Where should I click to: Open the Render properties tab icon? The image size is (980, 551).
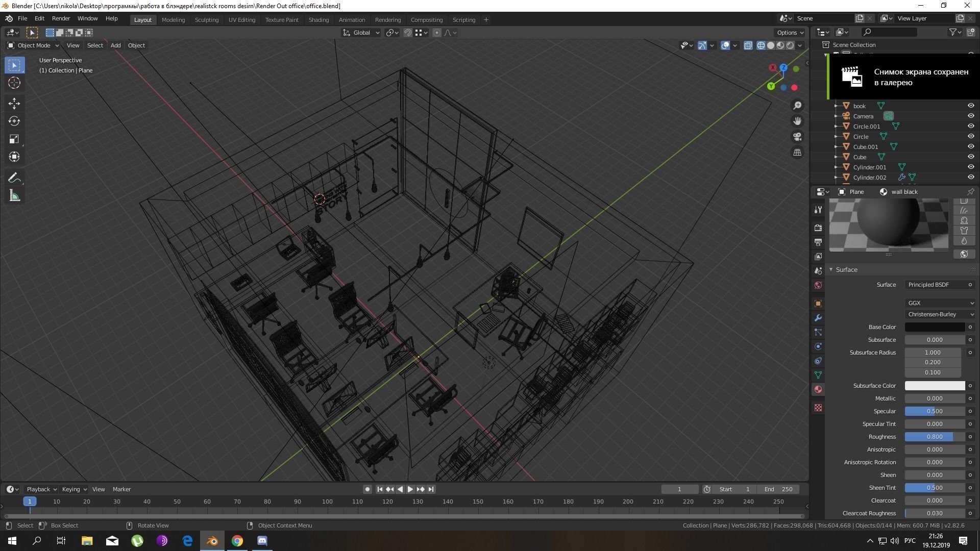coord(818,228)
